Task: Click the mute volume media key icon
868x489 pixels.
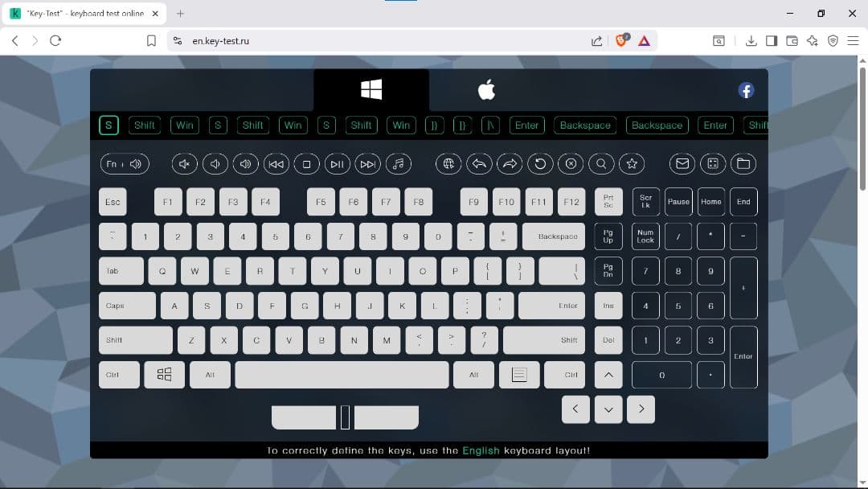Action: click(x=185, y=164)
